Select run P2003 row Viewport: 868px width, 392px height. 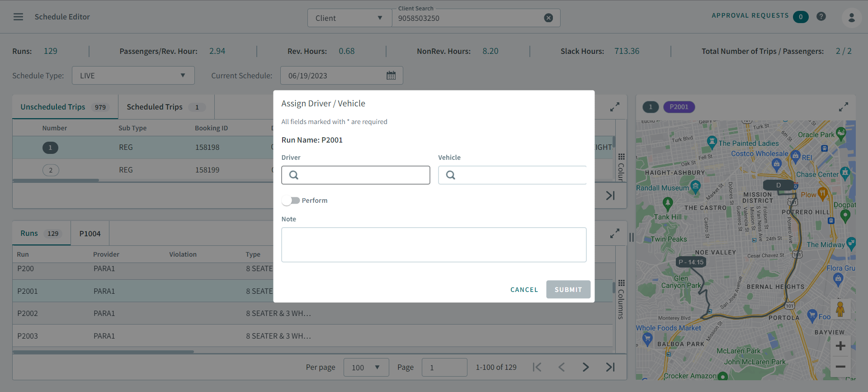[x=313, y=336]
